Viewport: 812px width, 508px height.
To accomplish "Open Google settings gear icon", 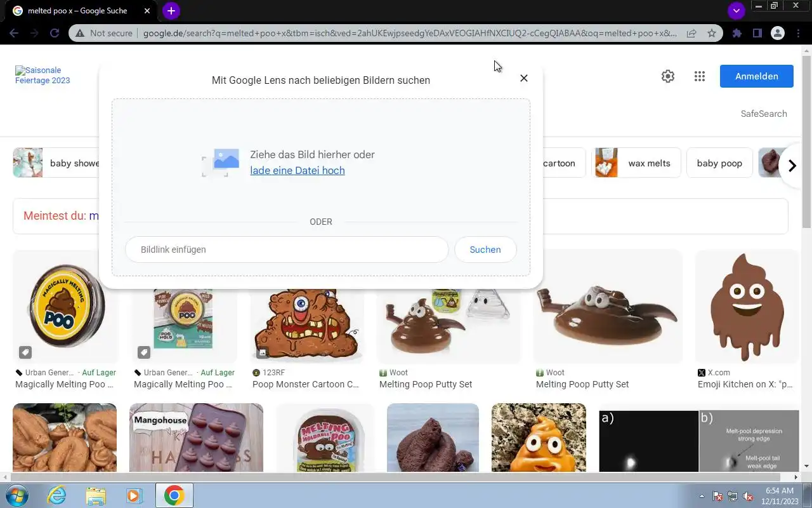I will (x=668, y=76).
